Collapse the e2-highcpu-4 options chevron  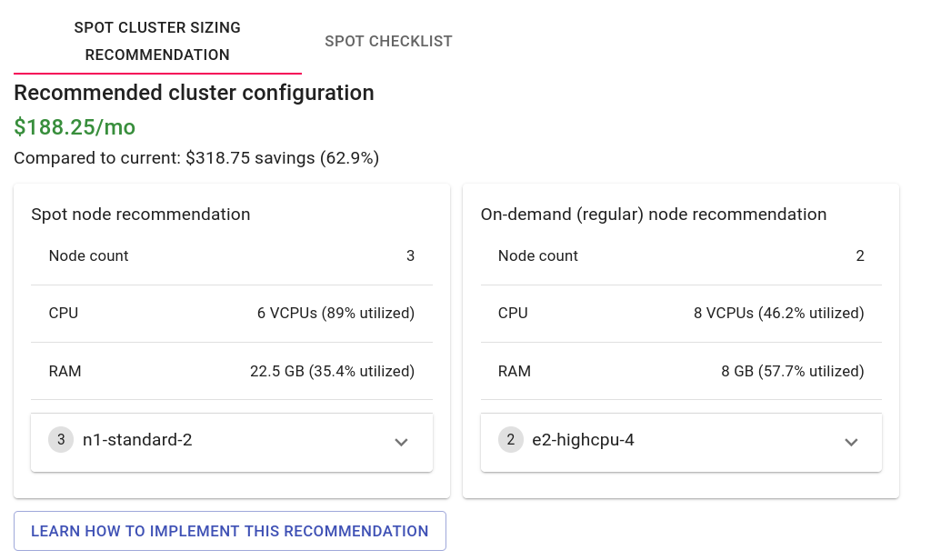click(x=851, y=442)
